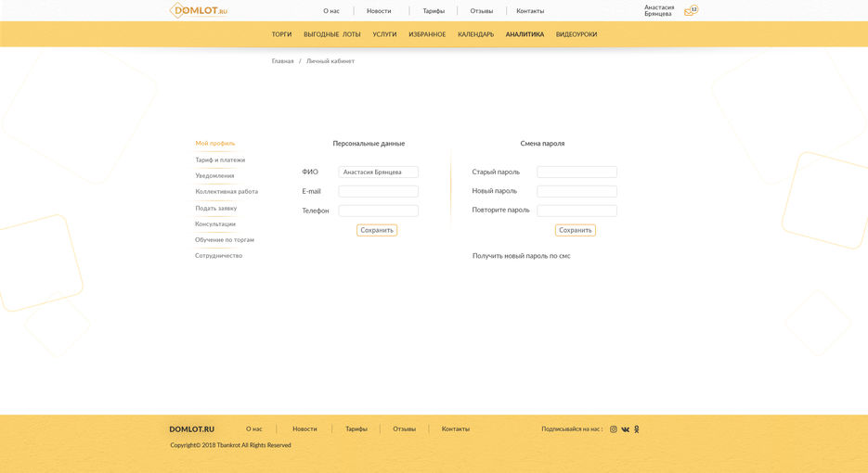Screen dimensions: 868x473
Task: Open the mail notifications envelope icon
Action: pos(691,10)
